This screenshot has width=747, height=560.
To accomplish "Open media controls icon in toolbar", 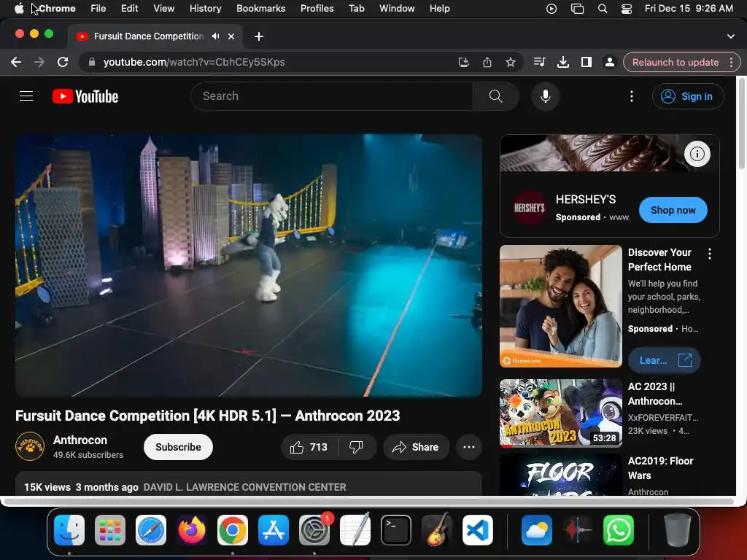I will pos(539,62).
